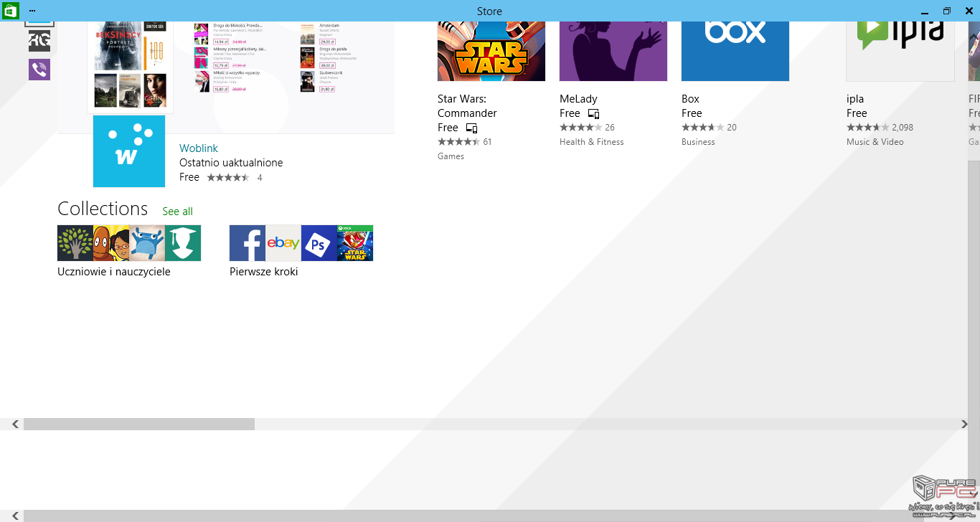Click the 'Star Wars: Commander' title
Image resolution: width=980 pixels, height=522 pixels.
click(x=467, y=106)
